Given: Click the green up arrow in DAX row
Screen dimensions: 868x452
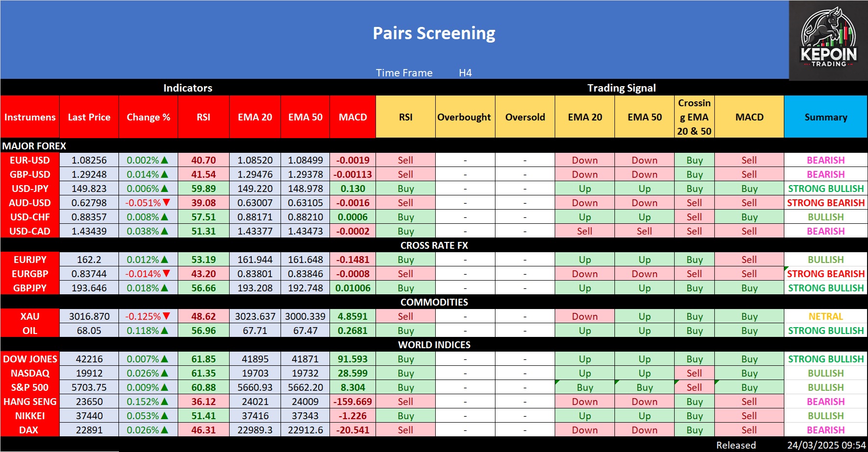Looking at the screenshot, I should point(164,430).
